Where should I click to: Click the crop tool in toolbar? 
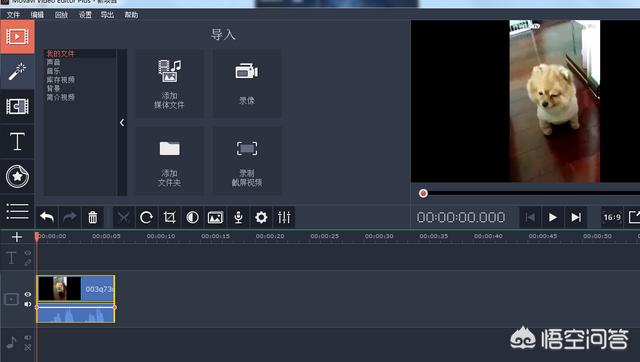[x=169, y=218]
